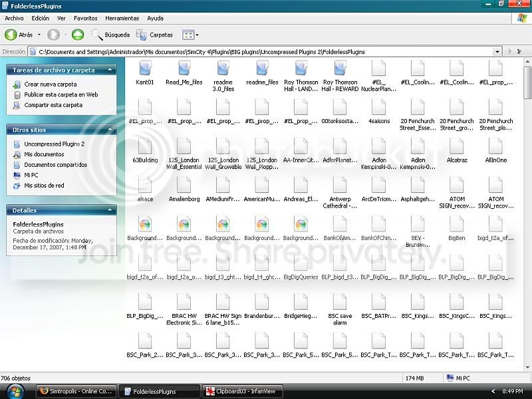This screenshot has height=399, width=532.
Task: Click the 8:49 PM taskbar clock
Action: 512,391
